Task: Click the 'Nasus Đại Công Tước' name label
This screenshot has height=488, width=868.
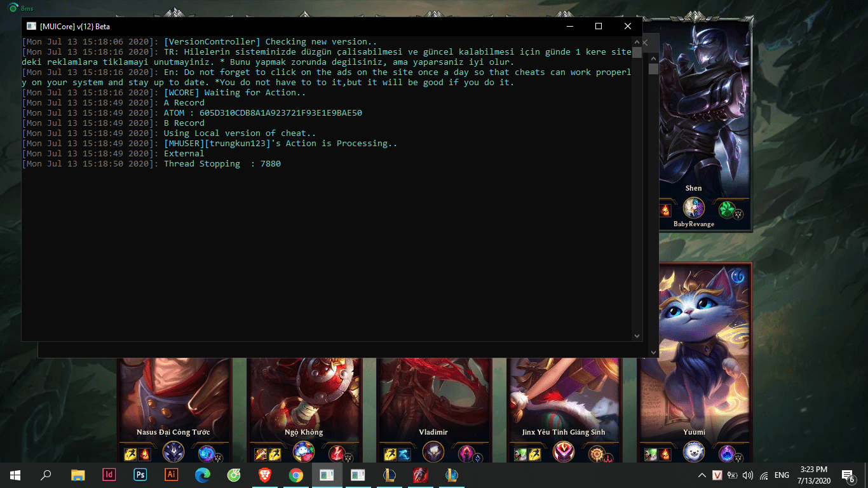Action: 173,432
